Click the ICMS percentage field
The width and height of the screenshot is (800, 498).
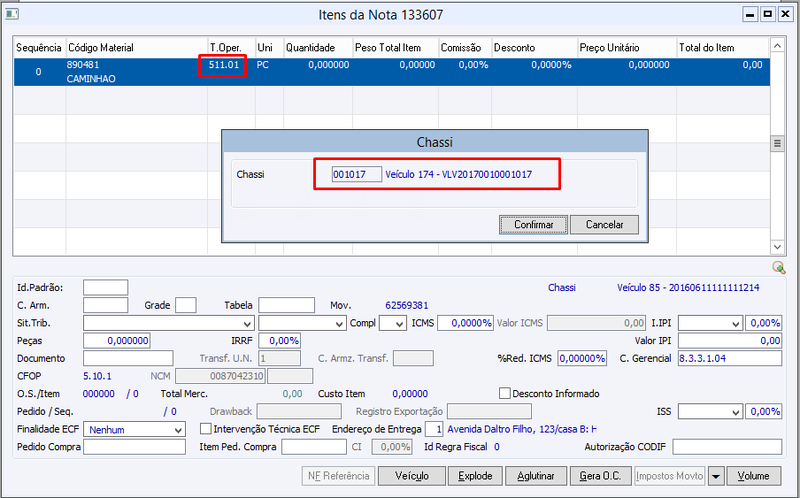465,323
